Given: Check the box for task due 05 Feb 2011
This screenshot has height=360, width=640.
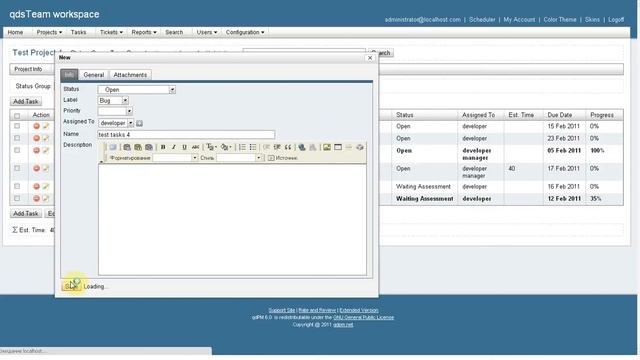Looking at the screenshot, I should (x=17, y=150).
